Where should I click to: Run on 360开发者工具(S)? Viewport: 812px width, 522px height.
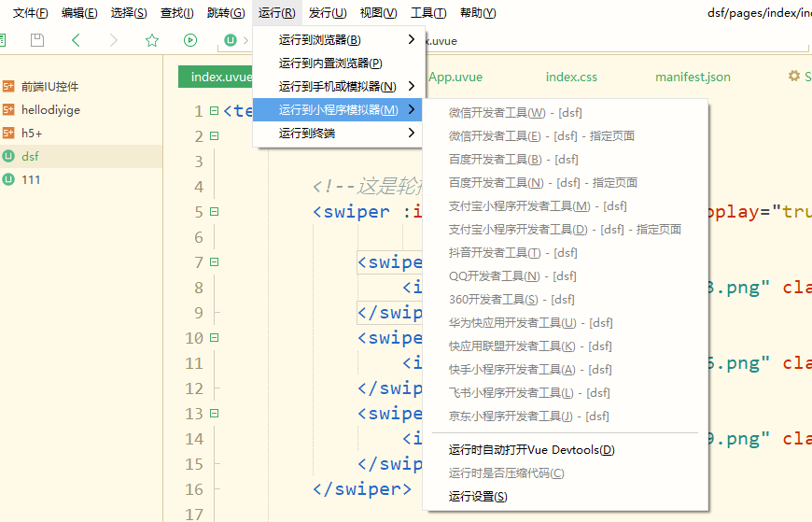(566, 299)
